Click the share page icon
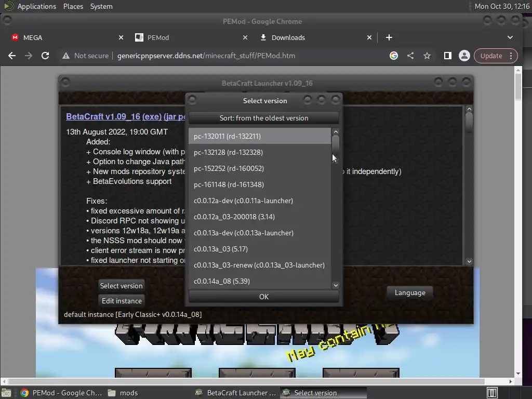Image resolution: width=532 pixels, height=399 pixels. click(410, 56)
